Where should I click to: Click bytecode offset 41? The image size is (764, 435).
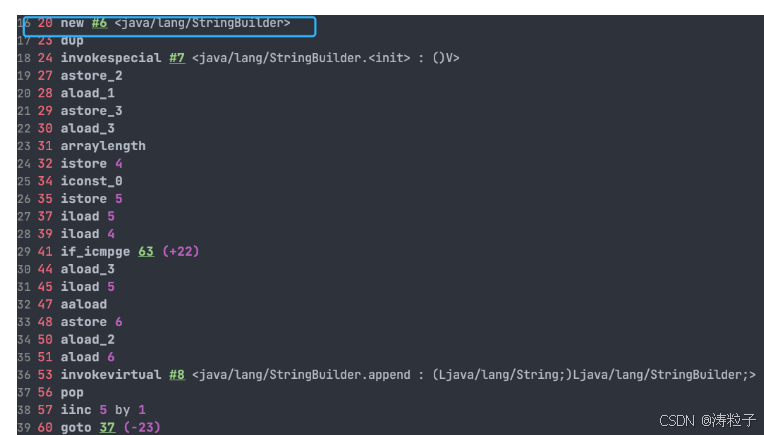click(45, 251)
